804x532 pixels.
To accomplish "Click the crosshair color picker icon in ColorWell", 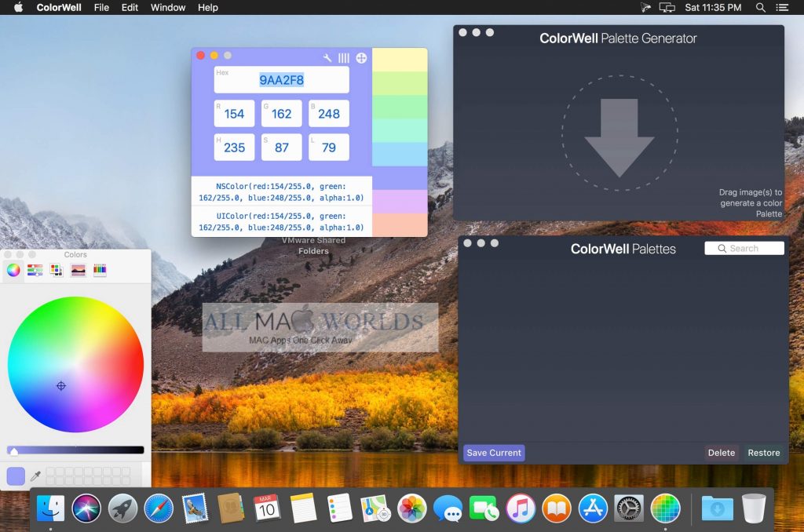I will click(361, 58).
